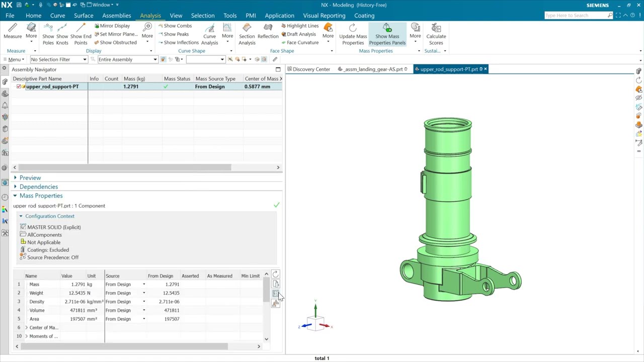Image resolution: width=644 pixels, height=362 pixels.
Task: Open No Selection Filter dropdown
Action: 58,59
